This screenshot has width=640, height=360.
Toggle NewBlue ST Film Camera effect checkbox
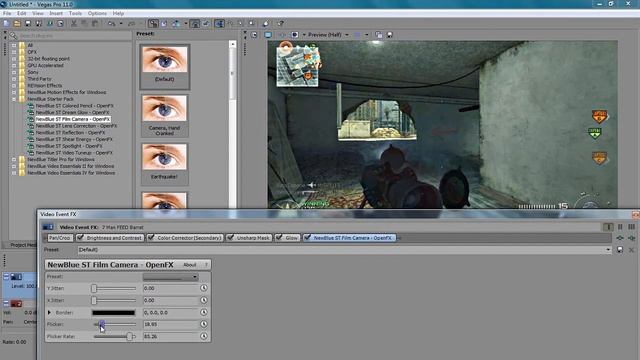pyautogui.click(x=307, y=238)
